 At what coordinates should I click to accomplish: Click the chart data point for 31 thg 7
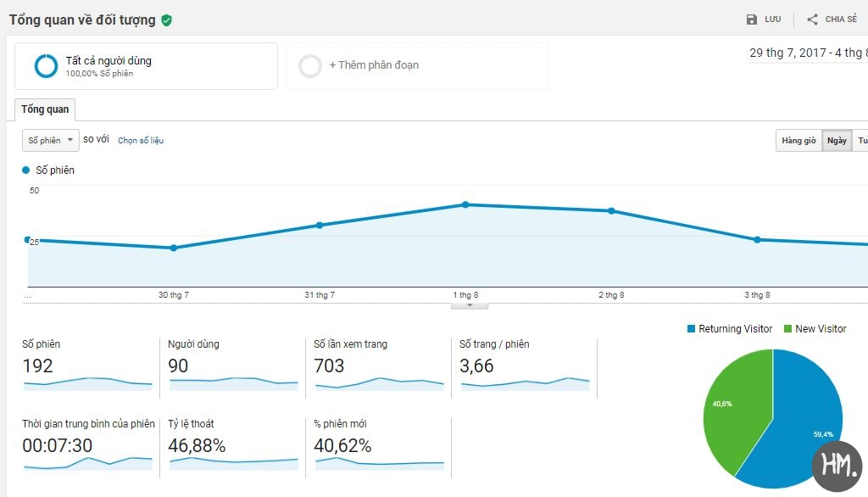(x=320, y=225)
